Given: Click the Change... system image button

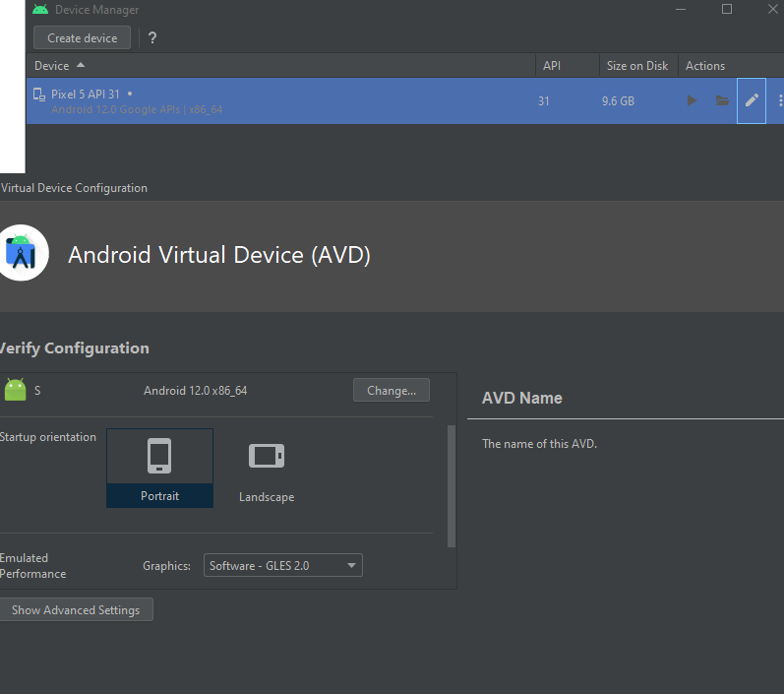Looking at the screenshot, I should pyautogui.click(x=391, y=391).
